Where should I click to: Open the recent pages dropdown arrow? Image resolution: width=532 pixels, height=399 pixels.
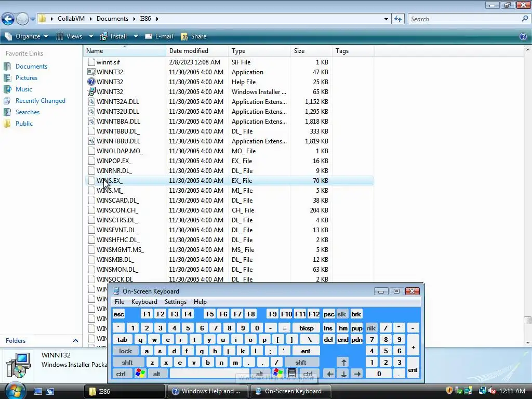pos(33,19)
